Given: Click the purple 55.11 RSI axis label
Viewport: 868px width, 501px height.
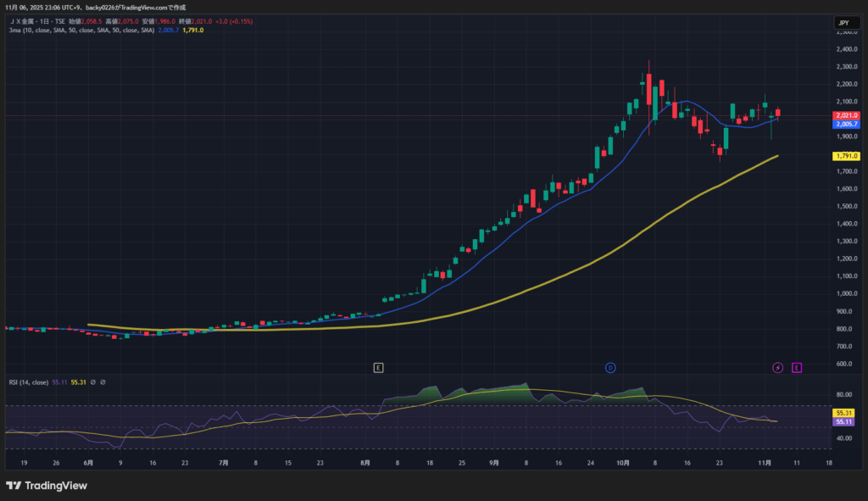Looking at the screenshot, I should click(843, 421).
